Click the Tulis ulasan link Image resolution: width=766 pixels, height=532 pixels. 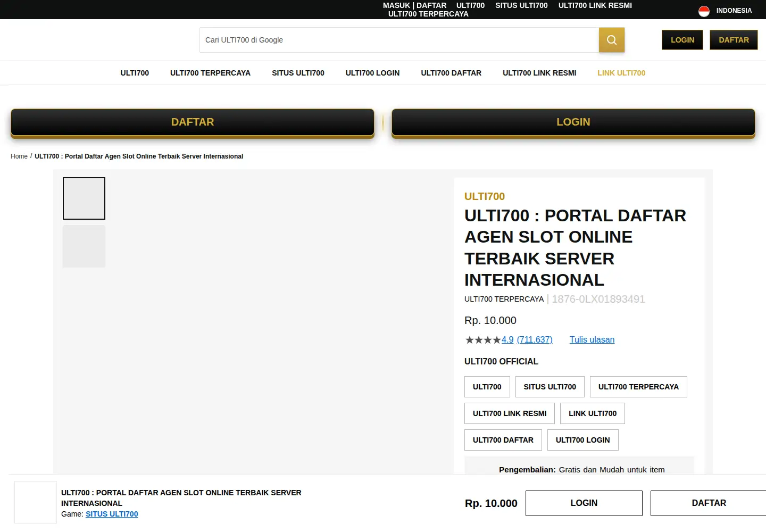(592, 340)
